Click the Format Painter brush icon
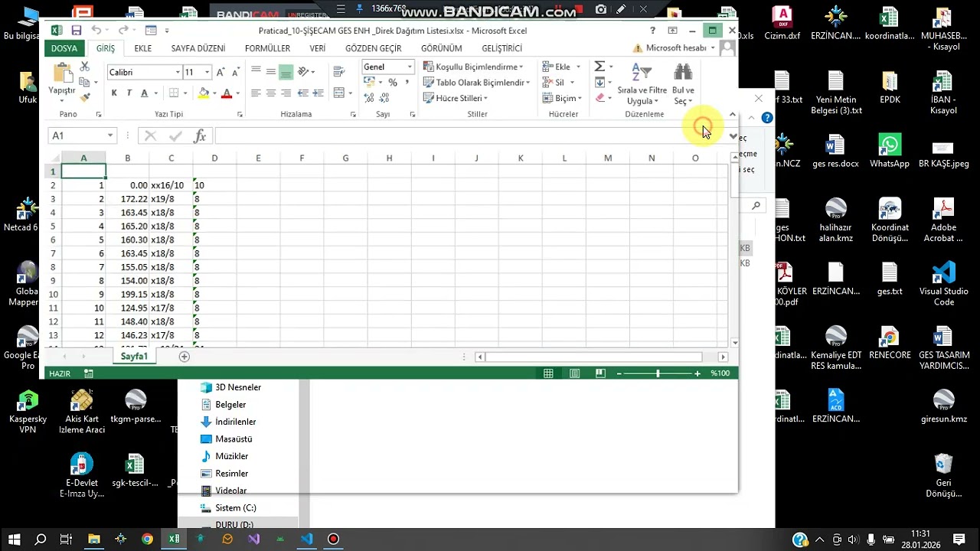Screen dimensions: 980x551 pos(85,96)
